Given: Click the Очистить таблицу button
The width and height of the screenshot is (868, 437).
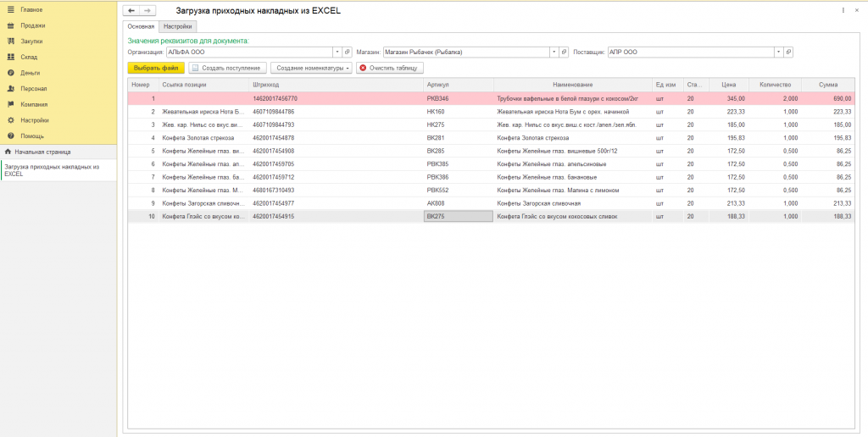Looking at the screenshot, I should point(389,68).
